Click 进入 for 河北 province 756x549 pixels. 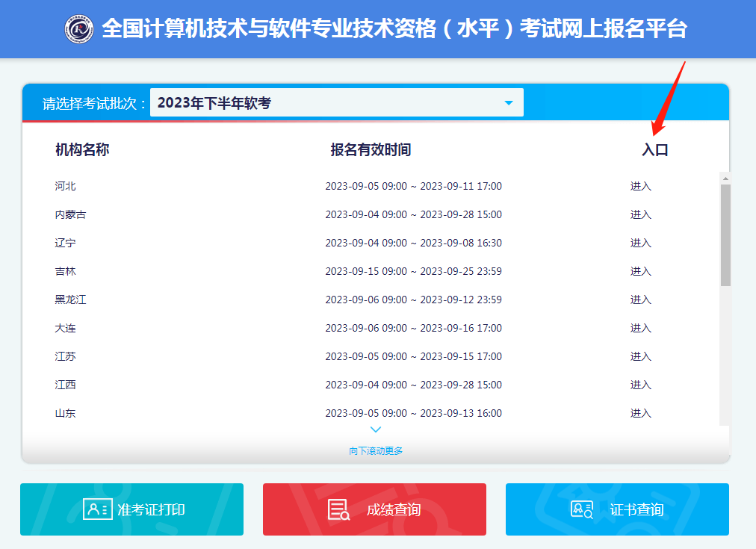[x=641, y=186]
